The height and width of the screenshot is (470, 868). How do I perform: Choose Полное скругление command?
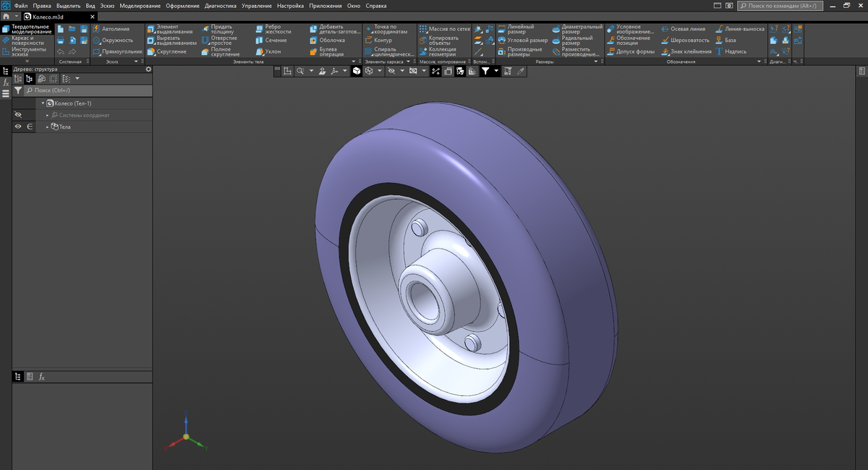[x=220, y=52]
